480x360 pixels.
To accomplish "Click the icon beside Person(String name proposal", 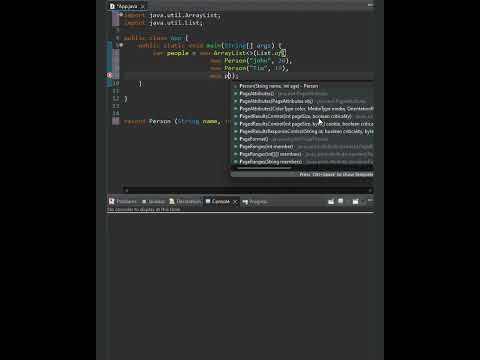I will [x=236, y=86].
